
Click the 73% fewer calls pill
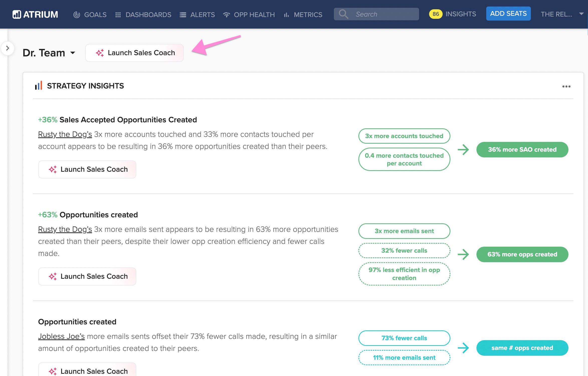click(x=404, y=338)
